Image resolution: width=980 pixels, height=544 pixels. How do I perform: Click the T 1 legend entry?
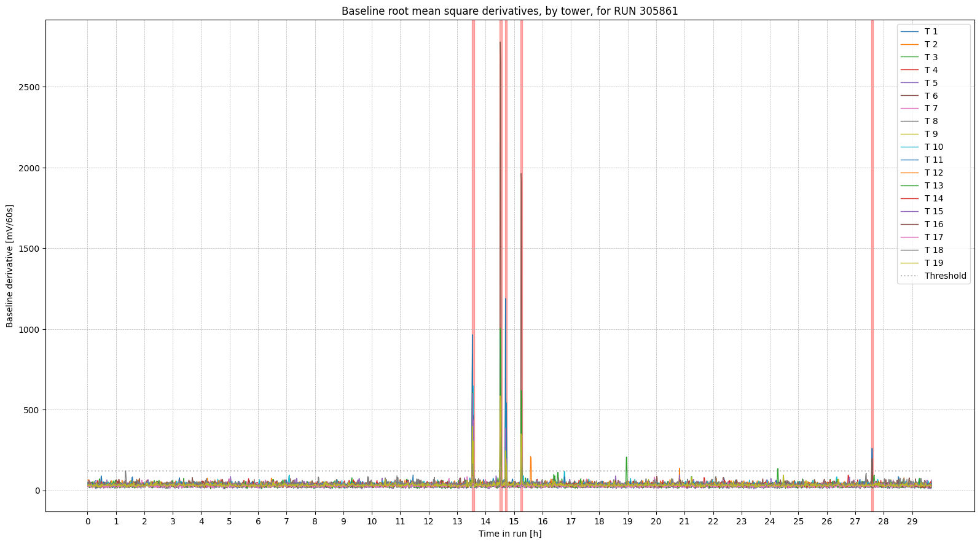pos(931,31)
